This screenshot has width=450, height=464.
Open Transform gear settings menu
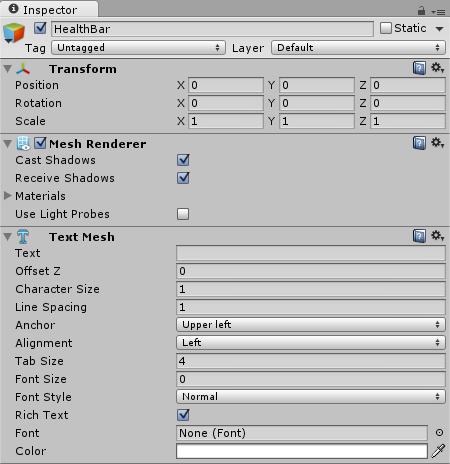437,68
